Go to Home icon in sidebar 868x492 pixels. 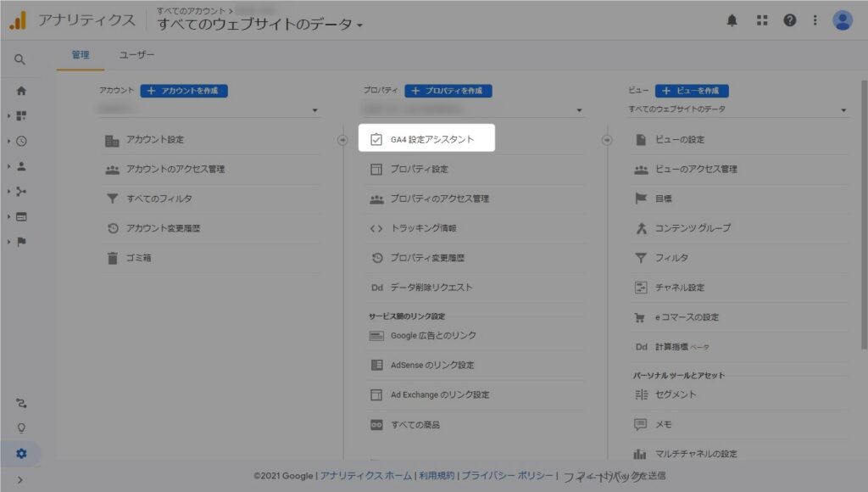(21, 91)
